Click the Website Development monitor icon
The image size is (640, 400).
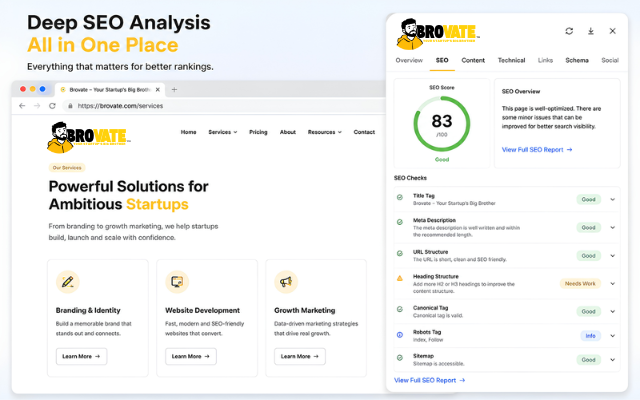[x=177, y=282]
